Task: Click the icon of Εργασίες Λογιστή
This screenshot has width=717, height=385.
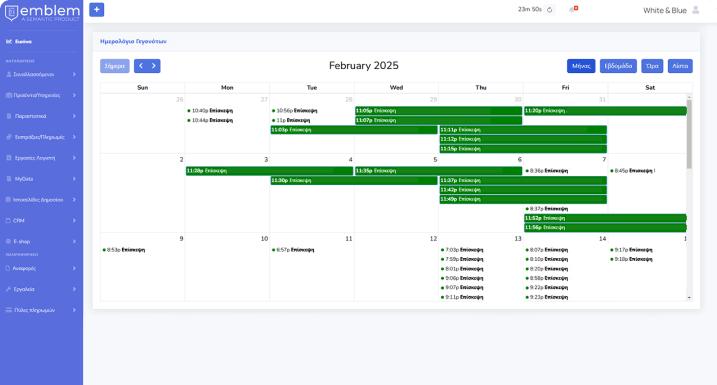Action: tap(9, 158)
